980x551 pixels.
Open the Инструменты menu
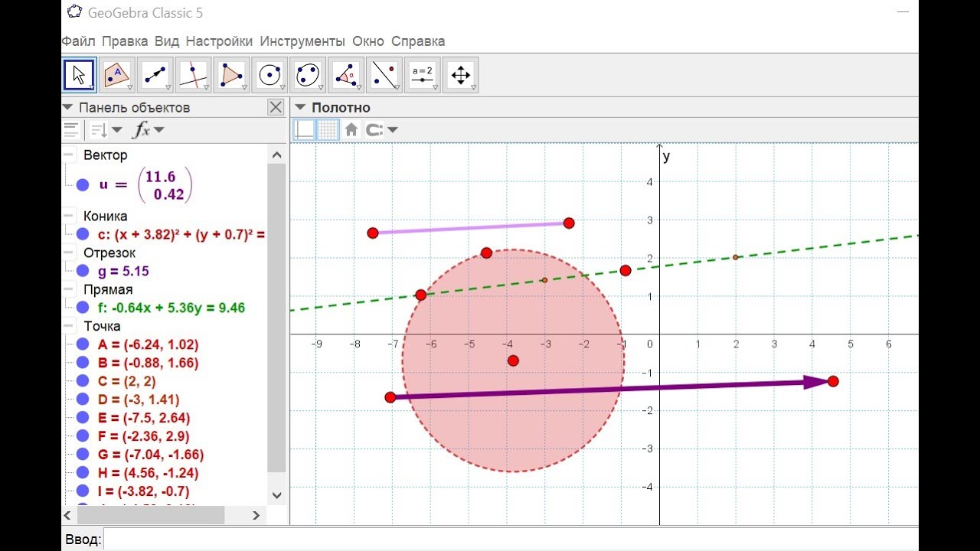tap(302, 41)
